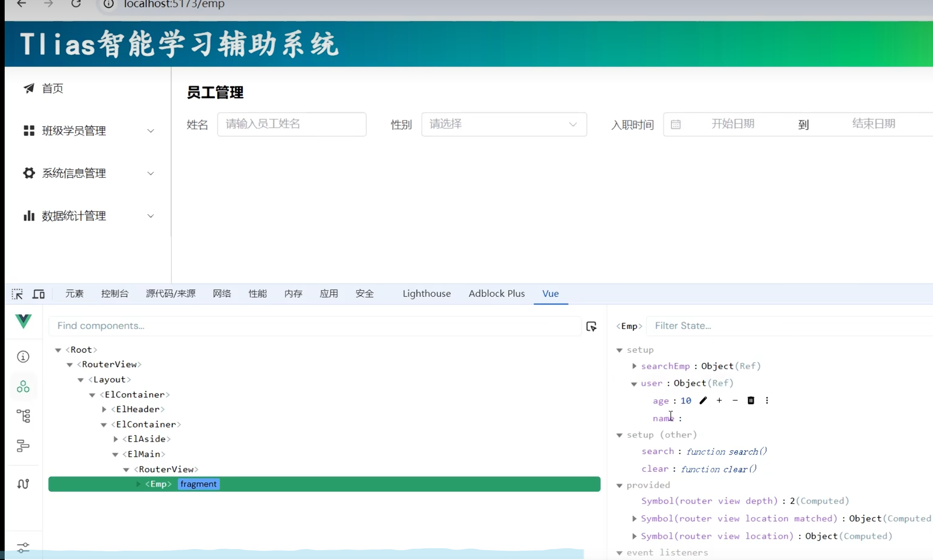Click the Find components search box
The width and height of the screenshot is (933, 560).
(x=315, y=326)
